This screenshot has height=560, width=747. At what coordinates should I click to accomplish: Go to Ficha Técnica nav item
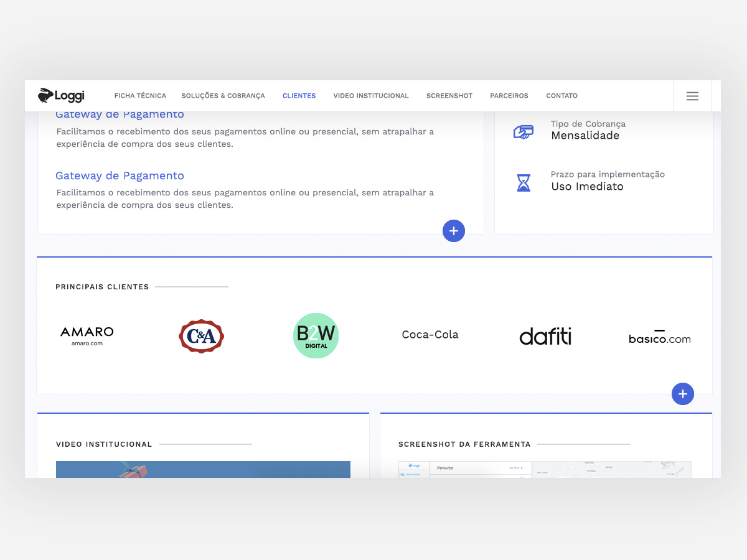pyautogui.click(x=140, y=96)
